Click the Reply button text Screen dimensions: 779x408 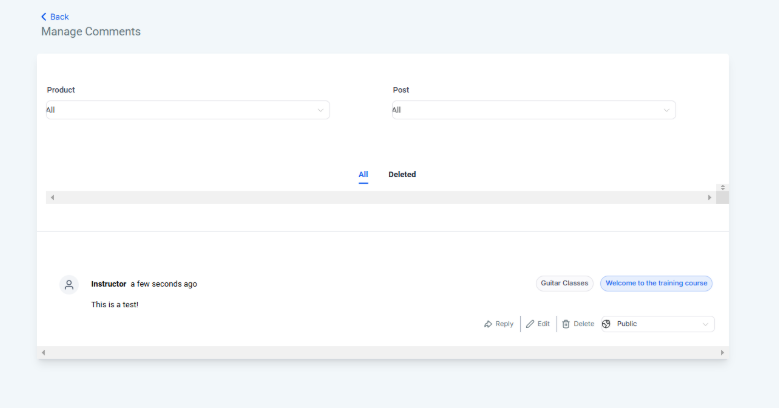pyautogui.click(x=504, y=324)
